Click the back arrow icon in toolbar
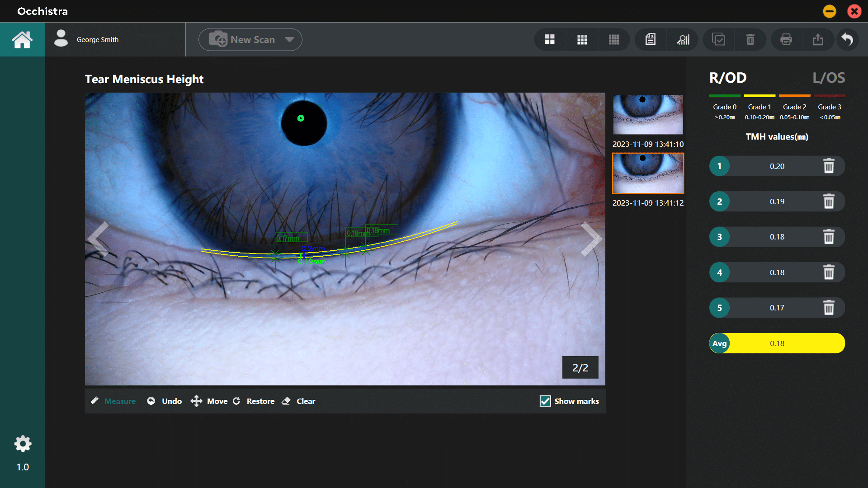 [847, 40]
